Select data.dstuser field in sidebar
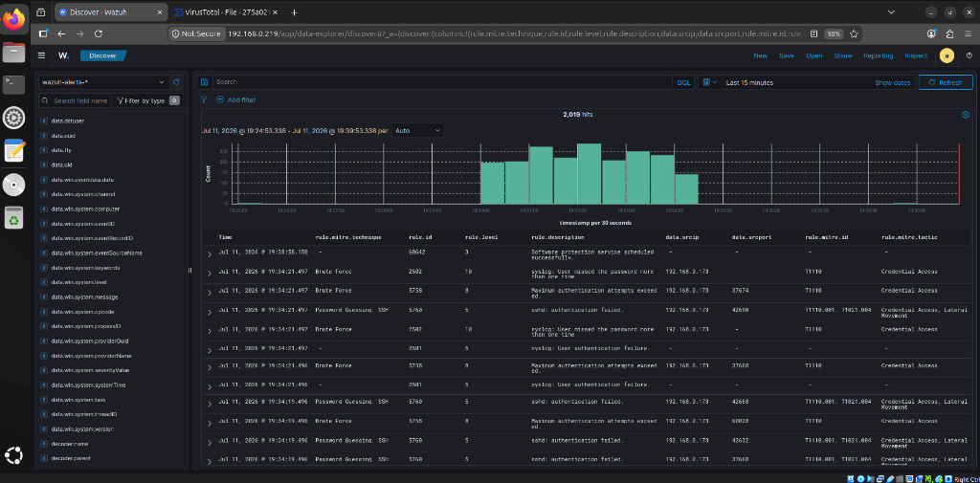Screen dimensions: 980x483 click(68, 121)
